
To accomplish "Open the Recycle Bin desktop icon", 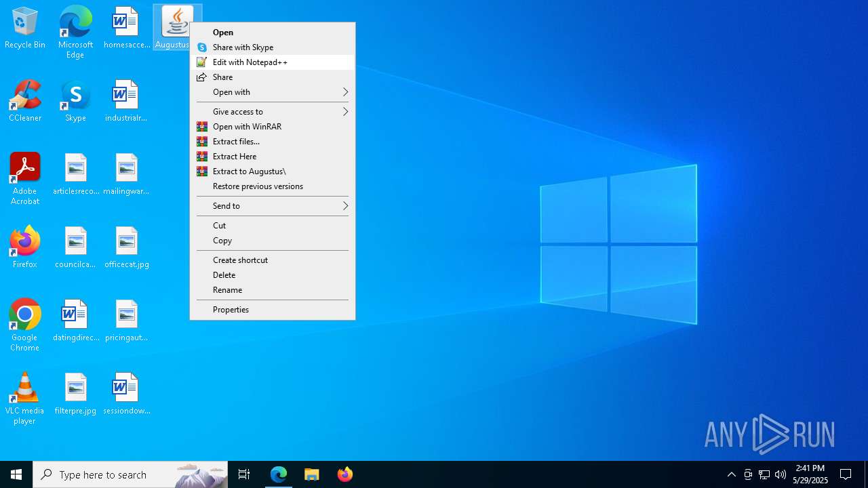I will 25,28.
